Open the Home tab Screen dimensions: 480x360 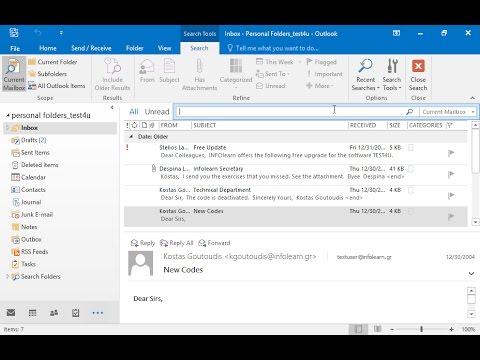[48, 48]
